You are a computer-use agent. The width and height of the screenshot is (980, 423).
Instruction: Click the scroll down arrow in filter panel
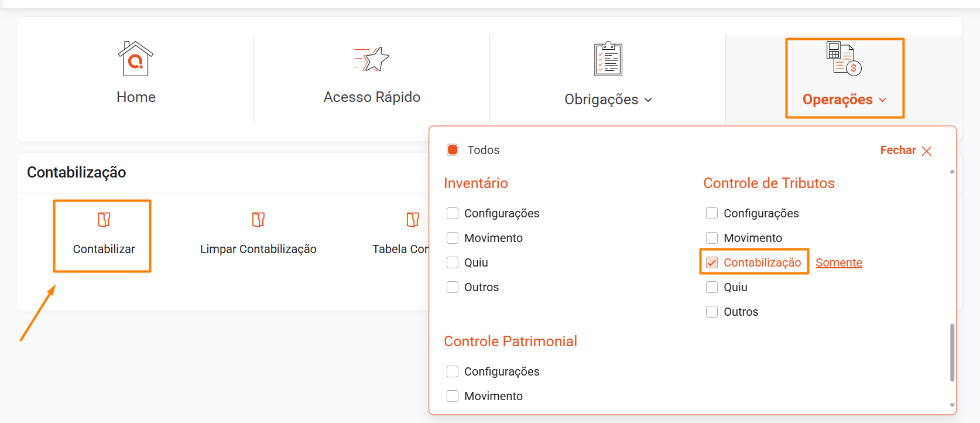[x=952, y=405]
